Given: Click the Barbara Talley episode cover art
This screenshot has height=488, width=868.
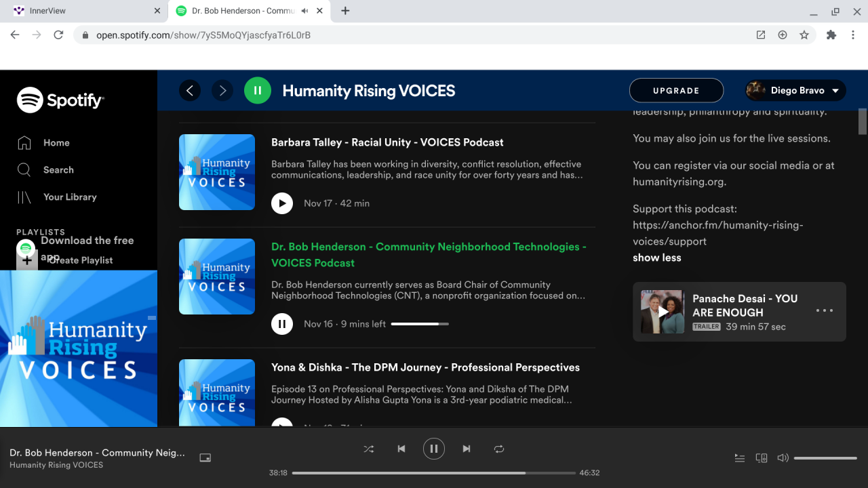Looking at the screenshot, I should [x=217, y=172].
